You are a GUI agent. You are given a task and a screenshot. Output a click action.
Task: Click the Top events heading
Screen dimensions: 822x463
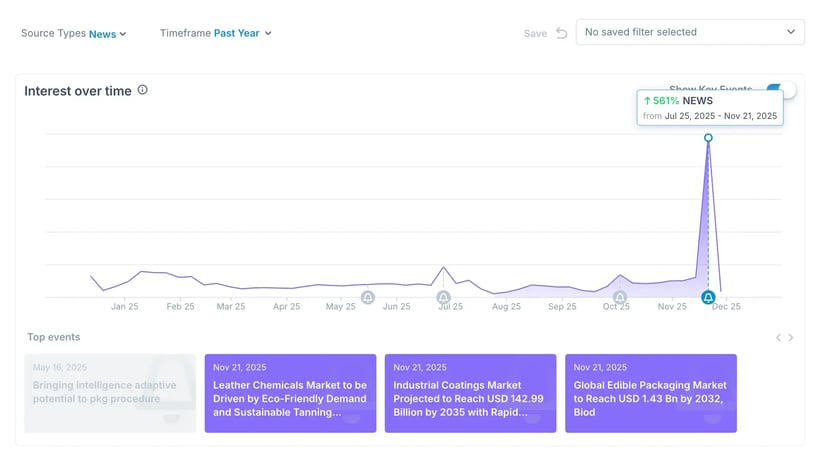click(x=53, y=337)
